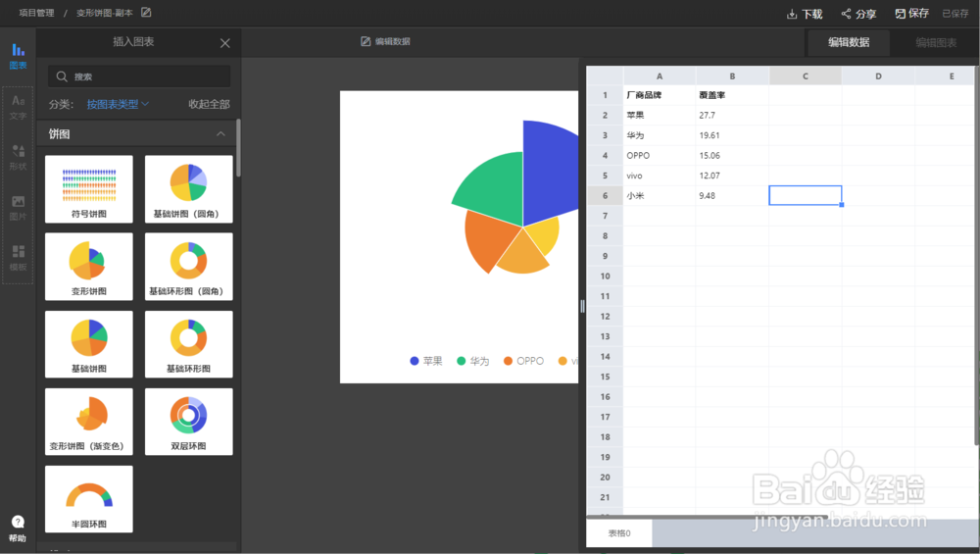This screenshot has height=554, width=980.
Task: Select the 基础饼图 chart thumbnail
Action: [x=89, y=344]
